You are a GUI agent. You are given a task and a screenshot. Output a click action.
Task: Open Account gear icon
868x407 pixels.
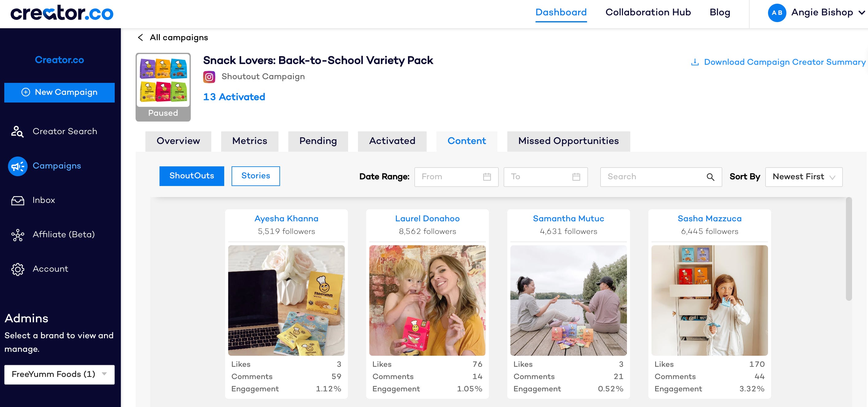coord(17,269)
